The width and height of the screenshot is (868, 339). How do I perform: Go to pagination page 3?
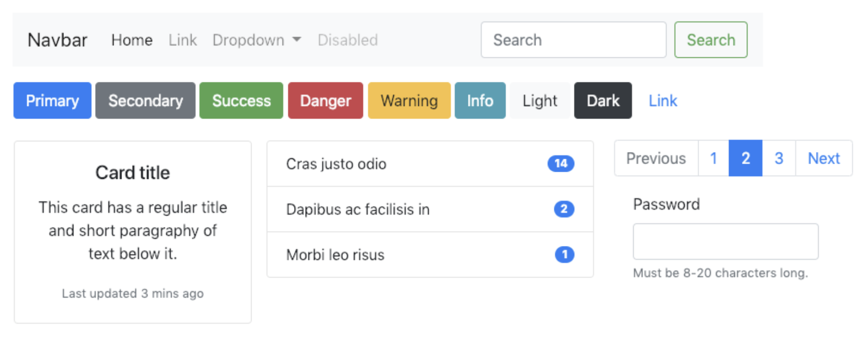779,158
